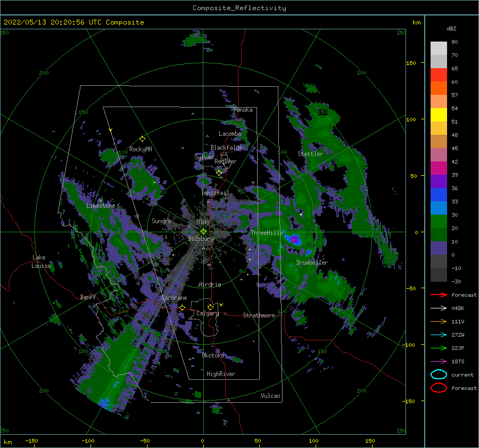Click the white 04DK arrow icon
The width and height of the screenshot is (479, 448).
(439, 308)
